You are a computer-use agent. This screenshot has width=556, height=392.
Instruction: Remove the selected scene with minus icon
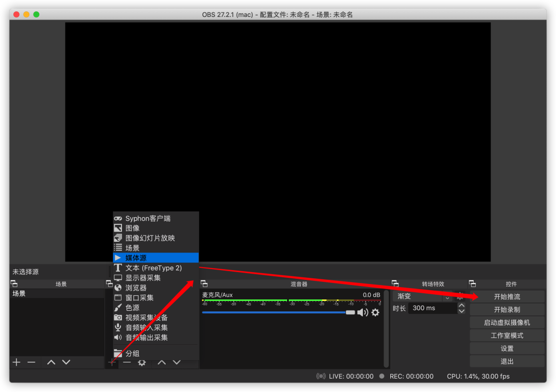[31, 362]
